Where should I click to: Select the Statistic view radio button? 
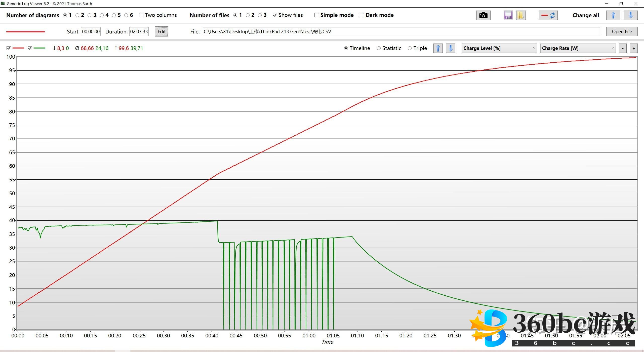pyautogui.click(x=379, y=48)
